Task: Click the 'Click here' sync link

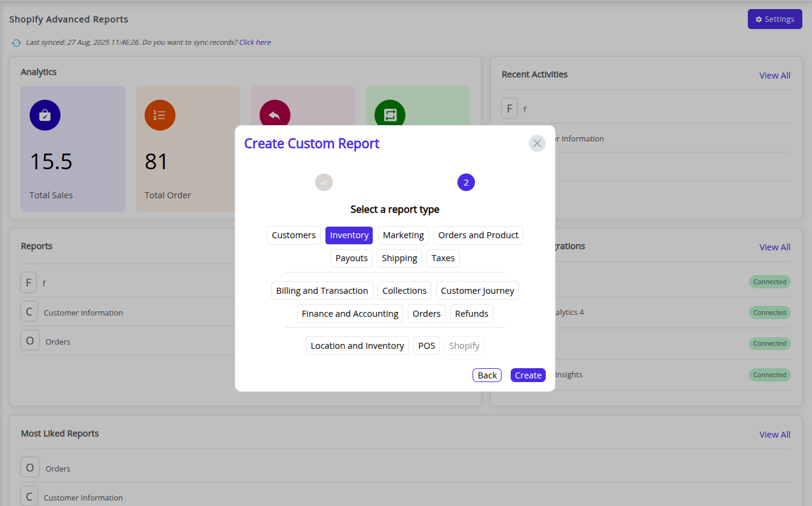Action: pos(255,42)
